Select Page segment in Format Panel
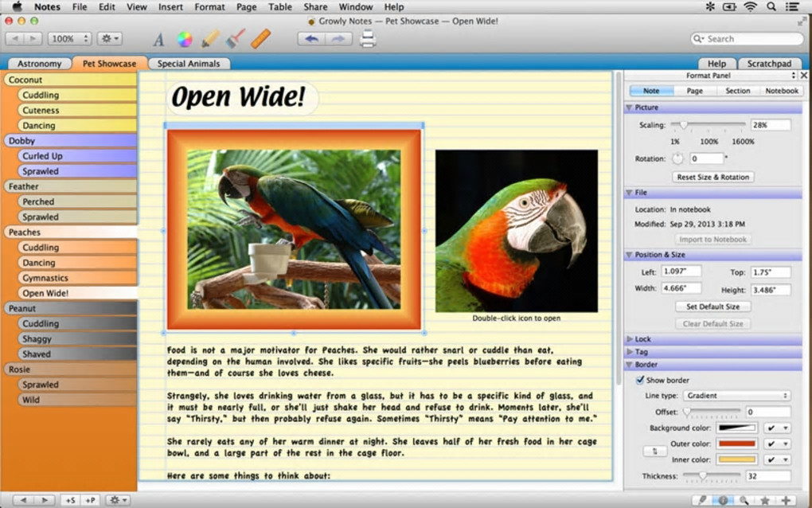Image resolution: width=812 pixels, height=508 pixels. (695, 91)
